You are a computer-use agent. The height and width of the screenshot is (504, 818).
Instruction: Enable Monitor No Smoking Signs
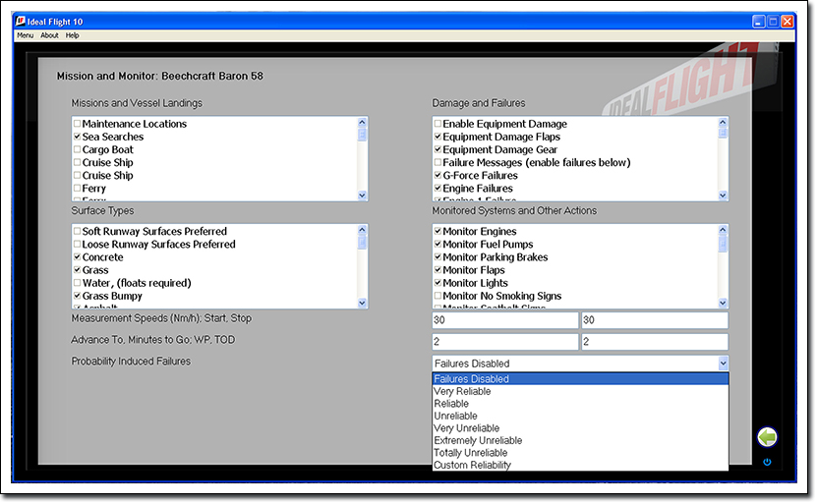point(438,296)
